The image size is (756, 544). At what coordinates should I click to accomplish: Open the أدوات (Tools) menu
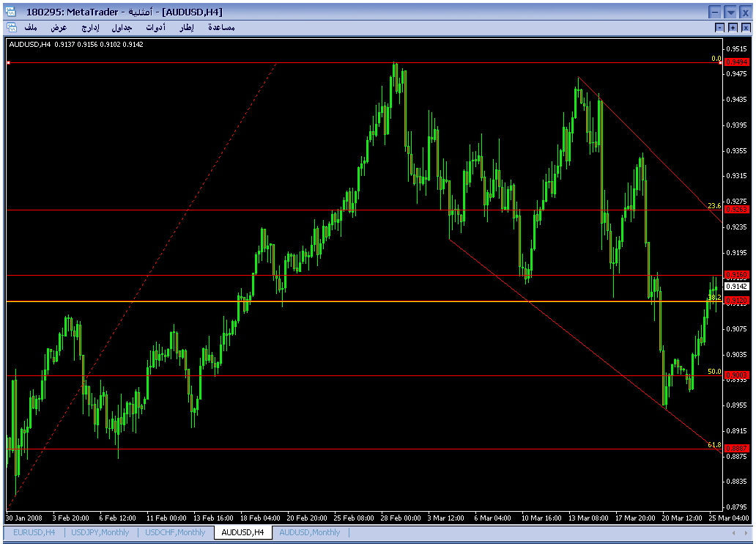[x=155, y=28]
